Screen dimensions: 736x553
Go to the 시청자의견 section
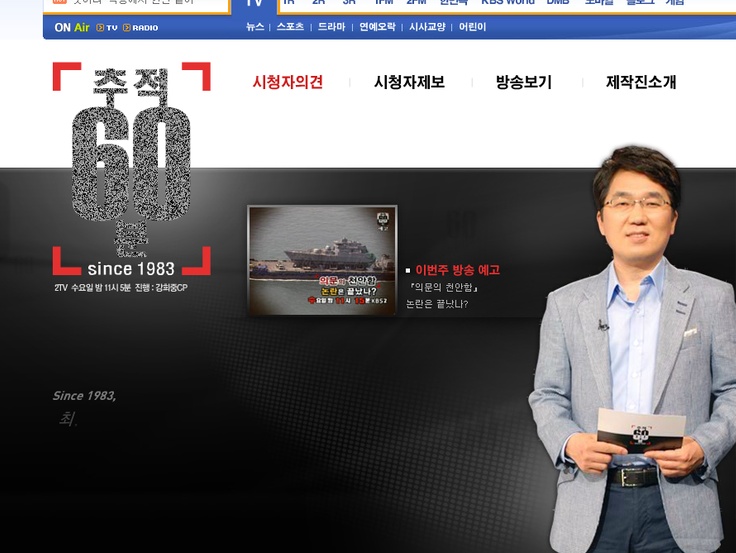tap(288, 82)
